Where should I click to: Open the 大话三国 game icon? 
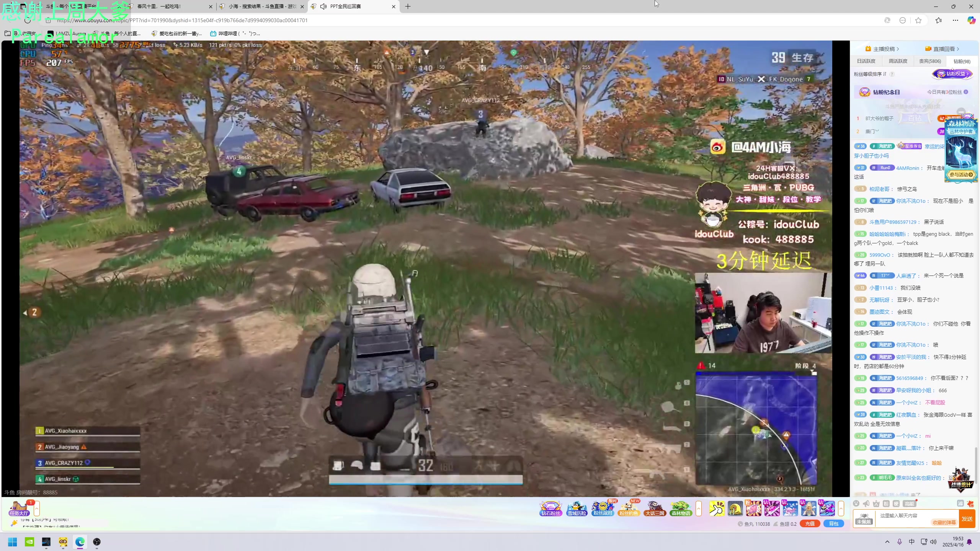655,509
